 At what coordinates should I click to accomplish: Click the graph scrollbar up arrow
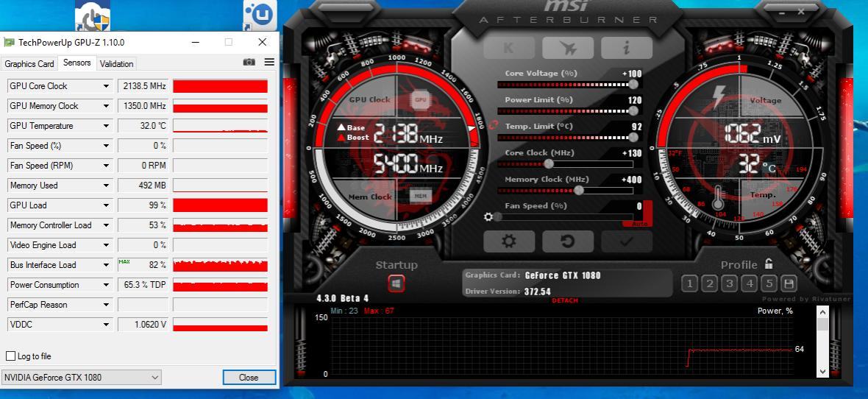[822, 312]
